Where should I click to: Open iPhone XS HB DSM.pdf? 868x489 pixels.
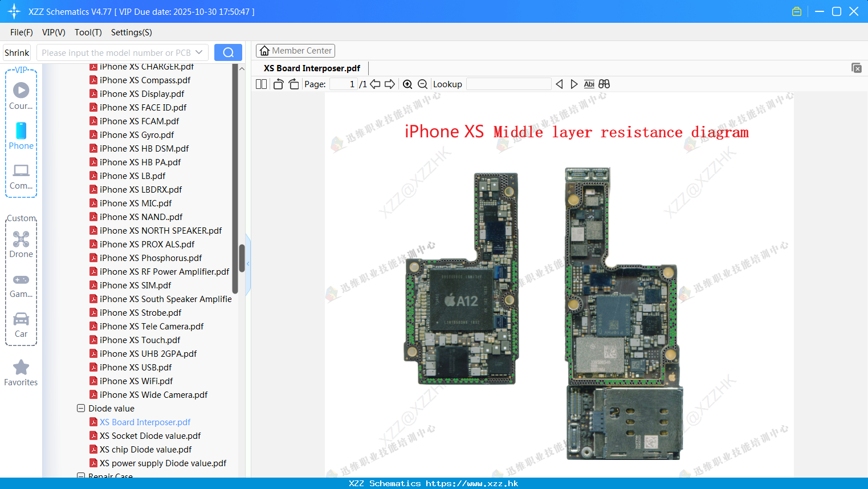click(x=144, y=149)
